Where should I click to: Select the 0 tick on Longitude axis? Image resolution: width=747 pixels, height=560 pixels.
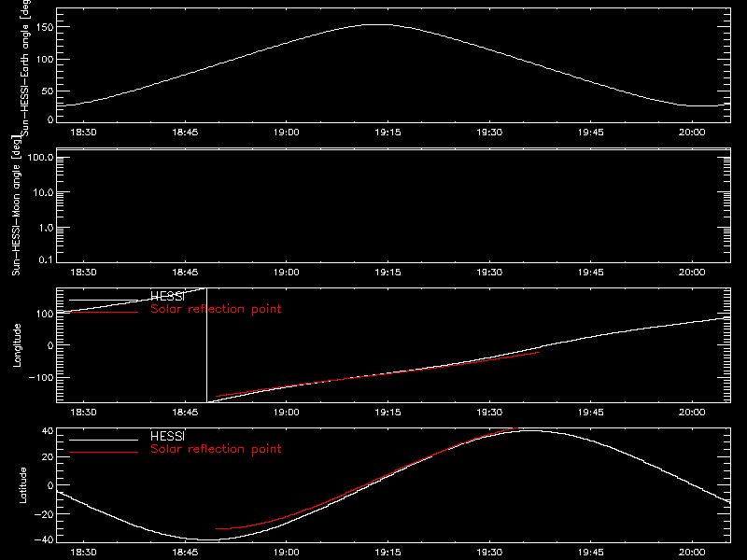click(50, 345)
